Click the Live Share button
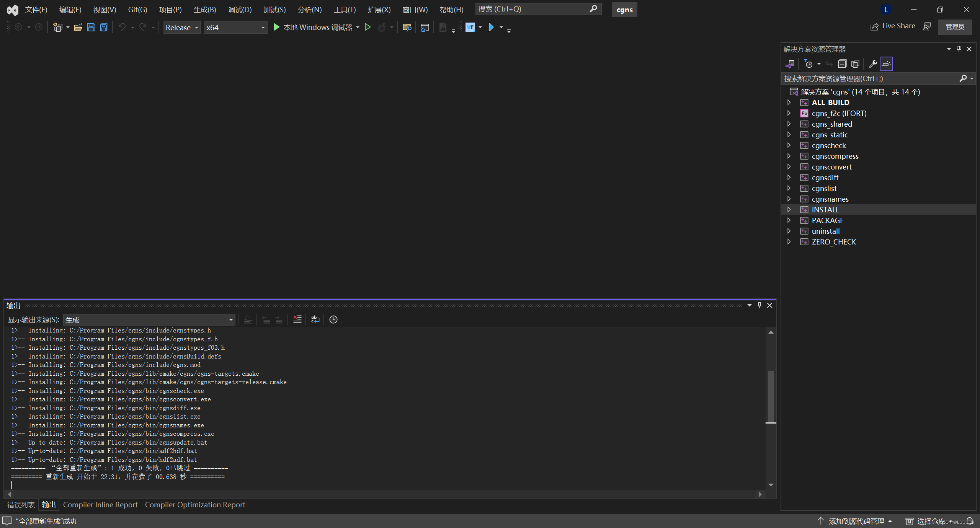This screenshot has height=528, width=980. (x=893, y=26)
